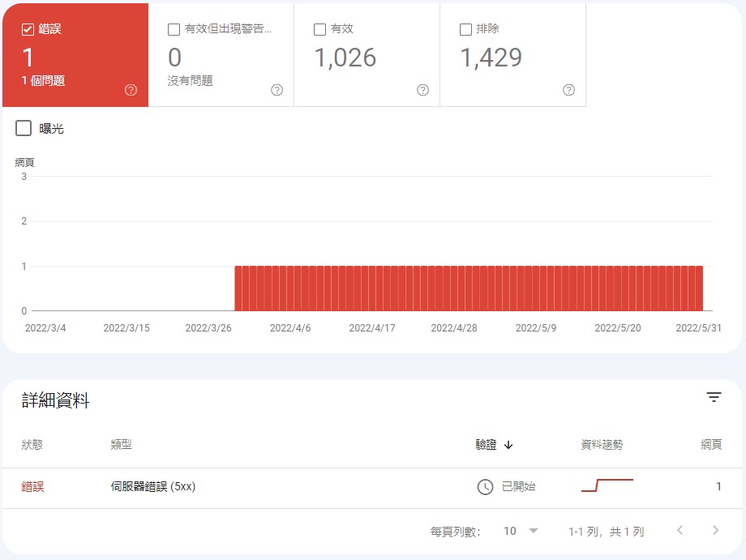Click help icon in 有效但出現警告 card
This screenshot has width=746, height=560.
coord(277,90)
